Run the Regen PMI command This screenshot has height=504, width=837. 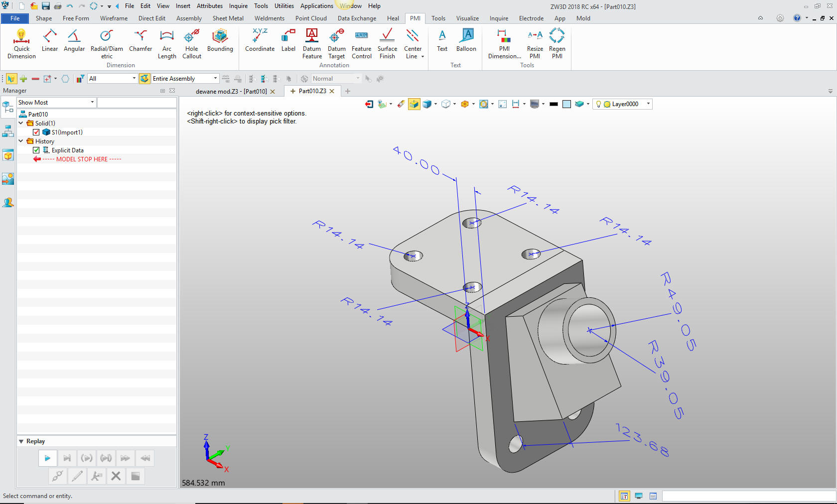coord(557,44)
